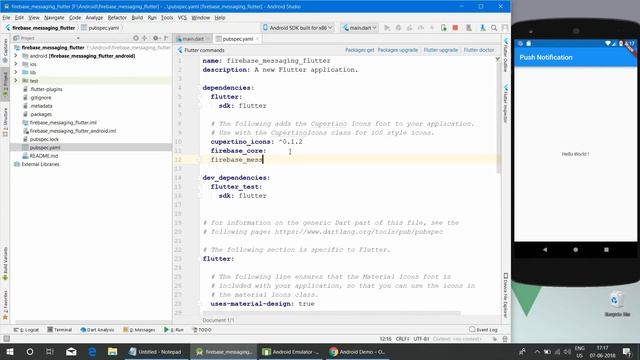Open Terminal tool window button
The height and width of the screenshot is (360, 640).
[x=60, y=329]
